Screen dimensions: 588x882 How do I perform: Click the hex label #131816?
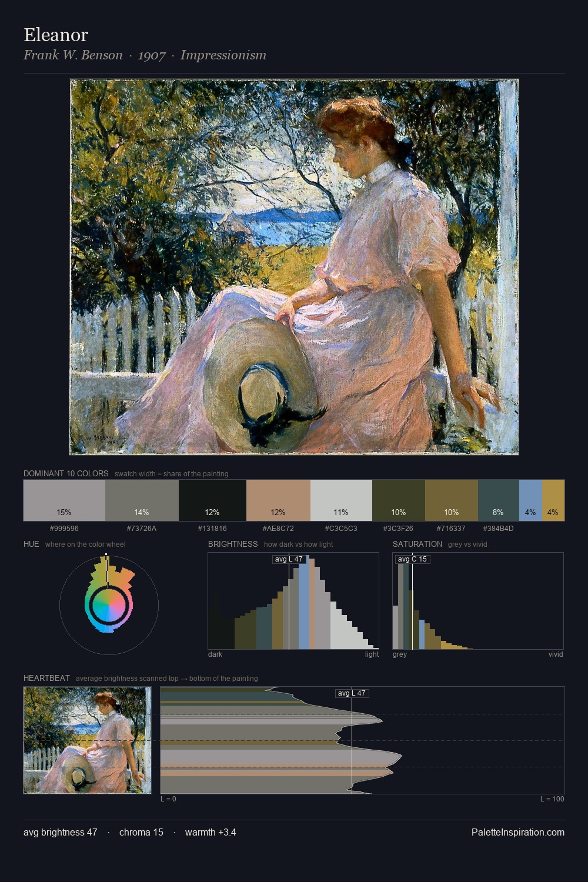212,529
